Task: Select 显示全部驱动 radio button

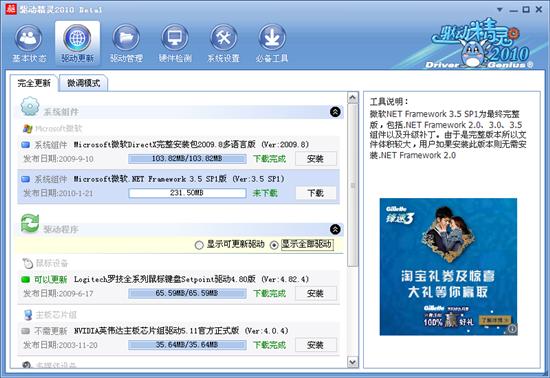Action: (274, 245)
